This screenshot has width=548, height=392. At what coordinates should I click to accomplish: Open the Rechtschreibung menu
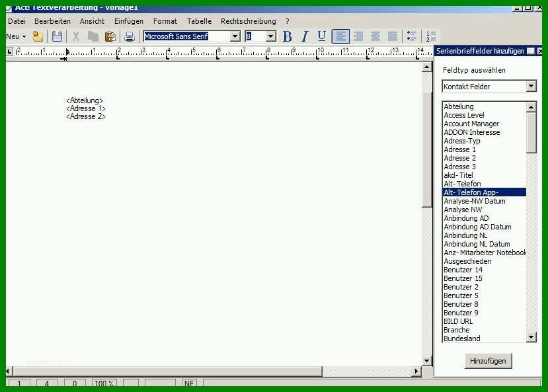[248, 21]
